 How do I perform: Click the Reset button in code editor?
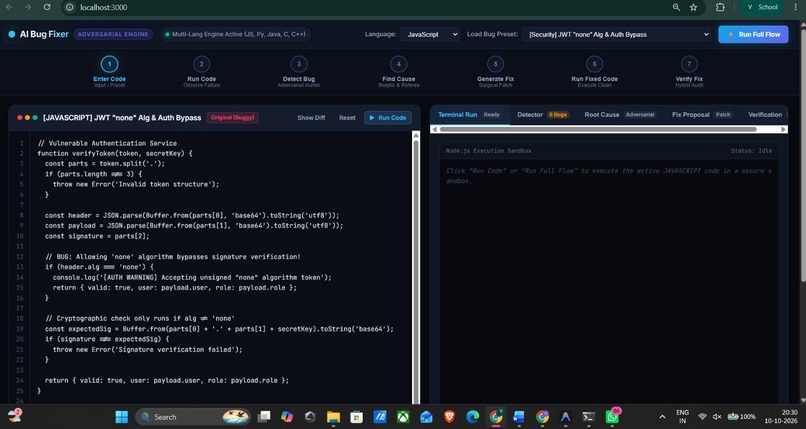[x=347, y=118]
